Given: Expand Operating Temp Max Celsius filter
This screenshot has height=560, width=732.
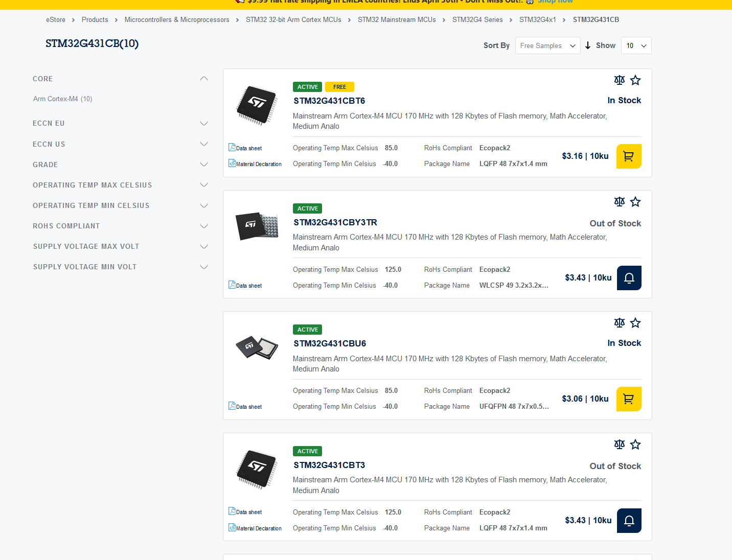Looking at the screenshot, I should pyautogui.click(x=204, y=185).
